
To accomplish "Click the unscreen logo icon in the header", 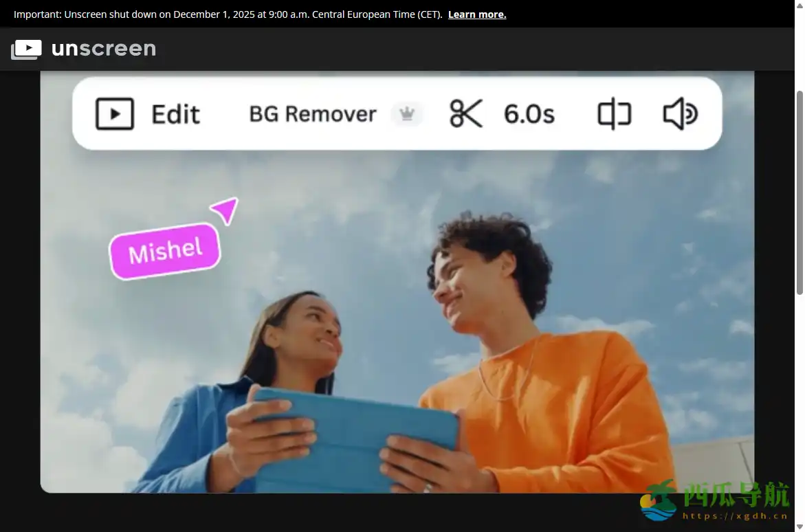I will (x=26, y=48).
